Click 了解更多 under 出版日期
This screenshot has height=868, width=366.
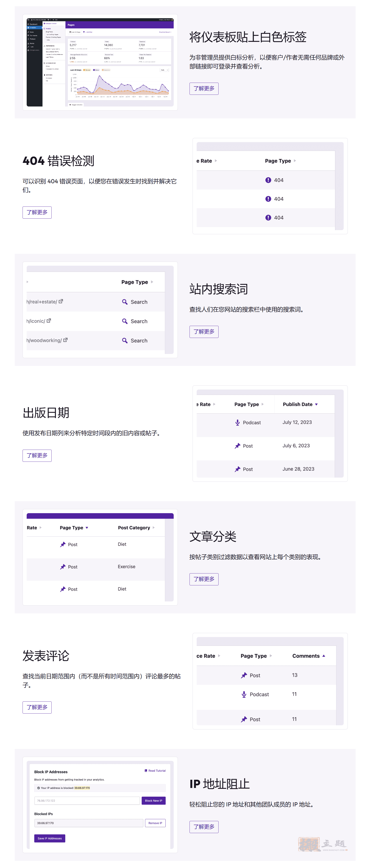pyautogui.click(x=37, y=455)
